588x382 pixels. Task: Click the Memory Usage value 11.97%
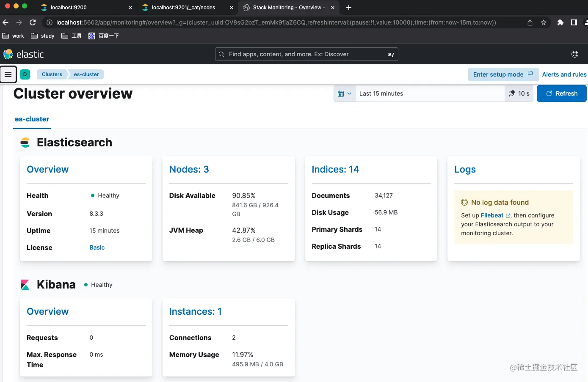243,355
